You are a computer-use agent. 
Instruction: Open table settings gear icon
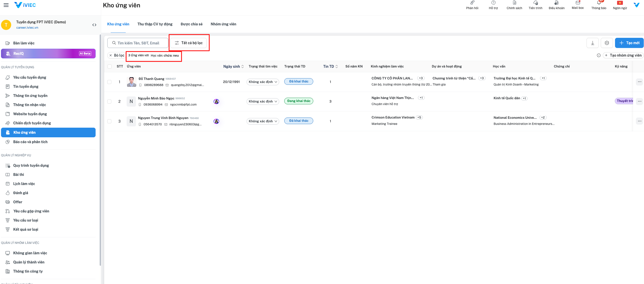607,43
